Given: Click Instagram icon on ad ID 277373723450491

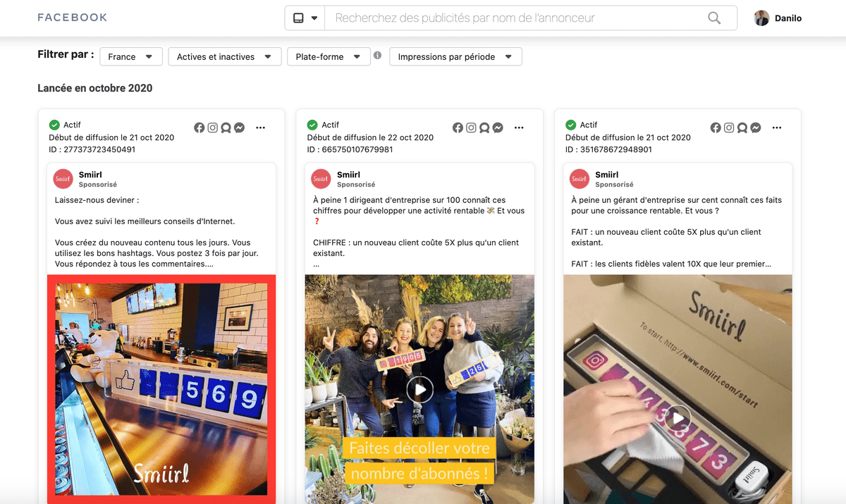Looking at the screenshot, I should (213, 128).
